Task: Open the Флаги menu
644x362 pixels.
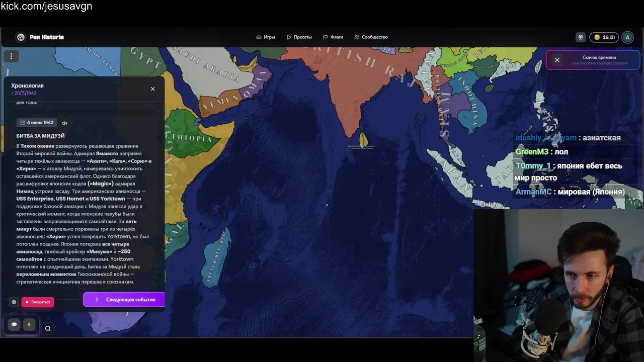Action: click(x=333, y=37)
